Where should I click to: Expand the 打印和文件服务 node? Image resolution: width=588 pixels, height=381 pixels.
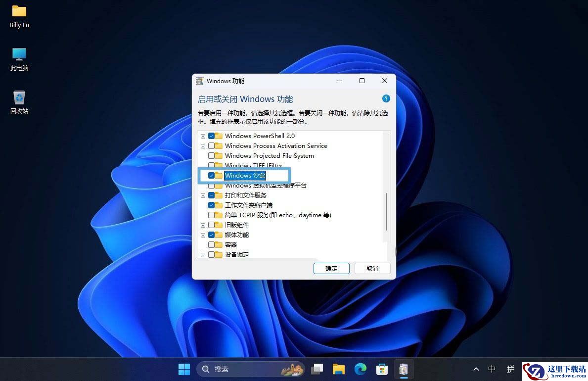click(203, 195)
